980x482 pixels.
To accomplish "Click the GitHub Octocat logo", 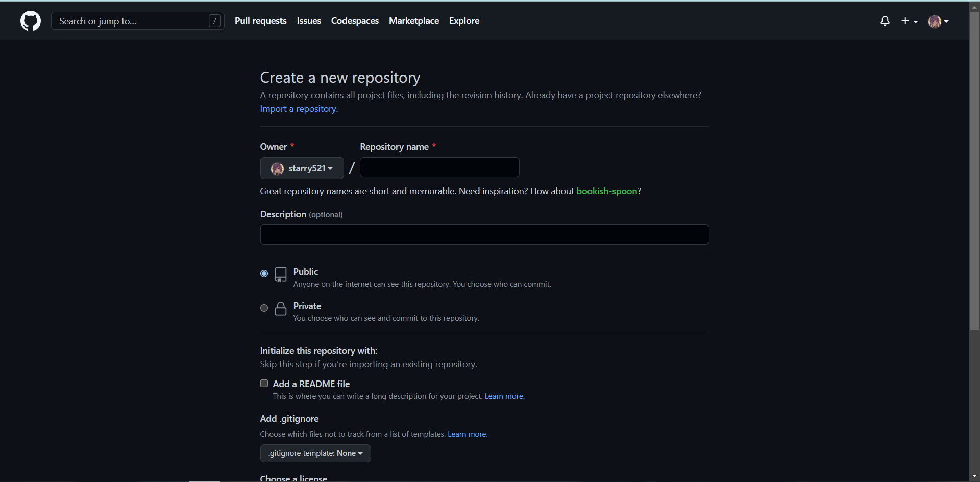I will click(31, 21).
